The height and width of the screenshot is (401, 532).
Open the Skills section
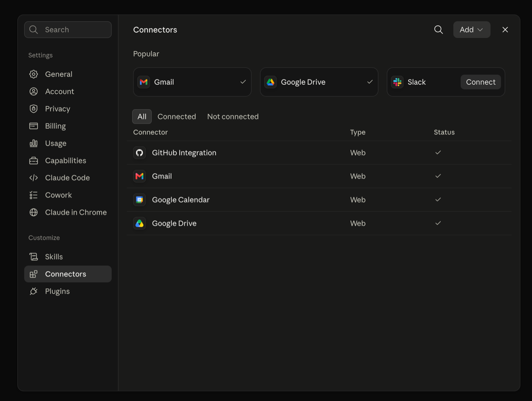point(68,257)
